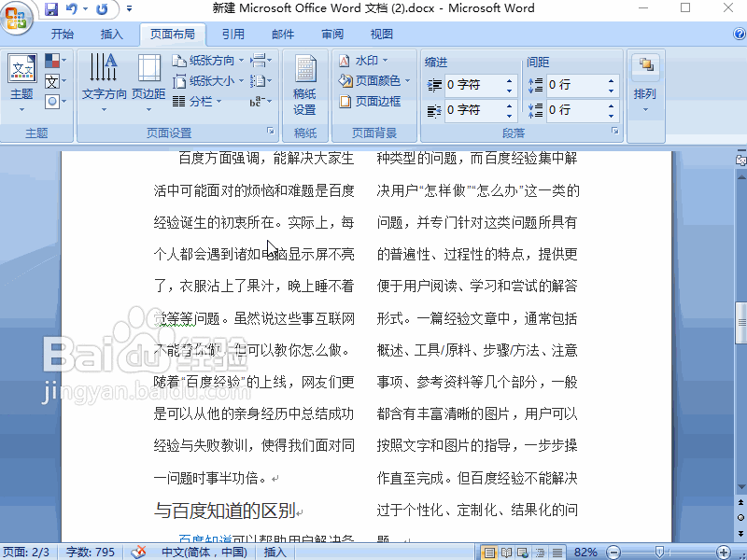The image size is (747, 560).
Task: Open 页面颜色 page color menu
Action: 374,81
